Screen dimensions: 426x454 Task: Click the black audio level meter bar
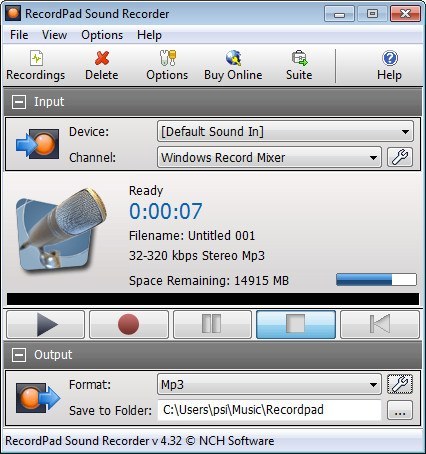[213, 299]
